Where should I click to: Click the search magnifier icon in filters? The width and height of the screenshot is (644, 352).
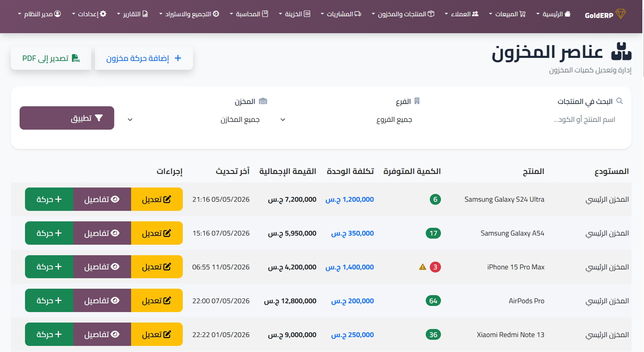[x=619, y=101]
